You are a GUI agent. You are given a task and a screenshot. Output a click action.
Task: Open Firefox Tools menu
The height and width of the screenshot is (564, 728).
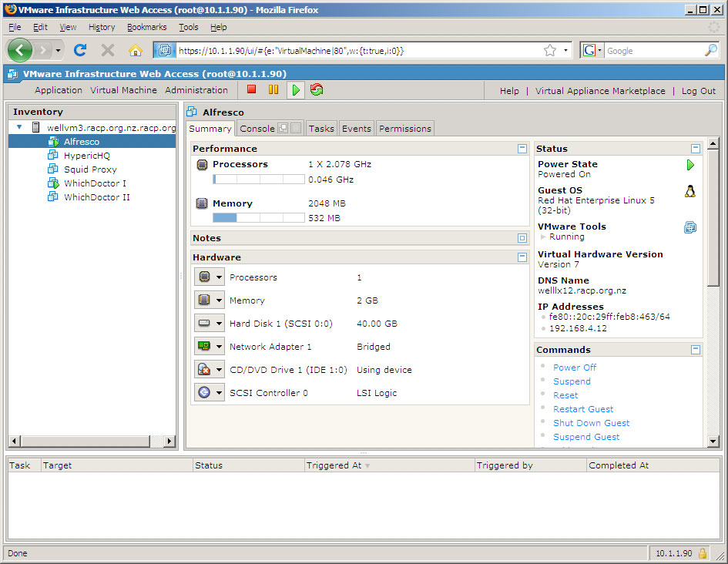[189, 27]
